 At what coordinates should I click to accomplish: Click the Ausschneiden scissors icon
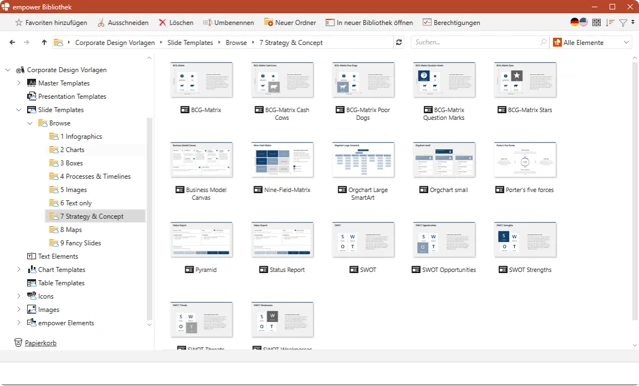[x=101, y=23]
